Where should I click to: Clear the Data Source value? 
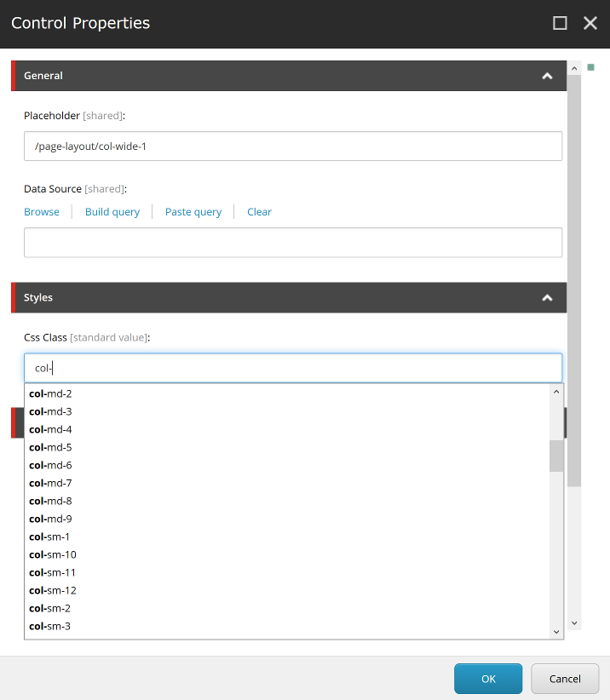coord(259,211)
